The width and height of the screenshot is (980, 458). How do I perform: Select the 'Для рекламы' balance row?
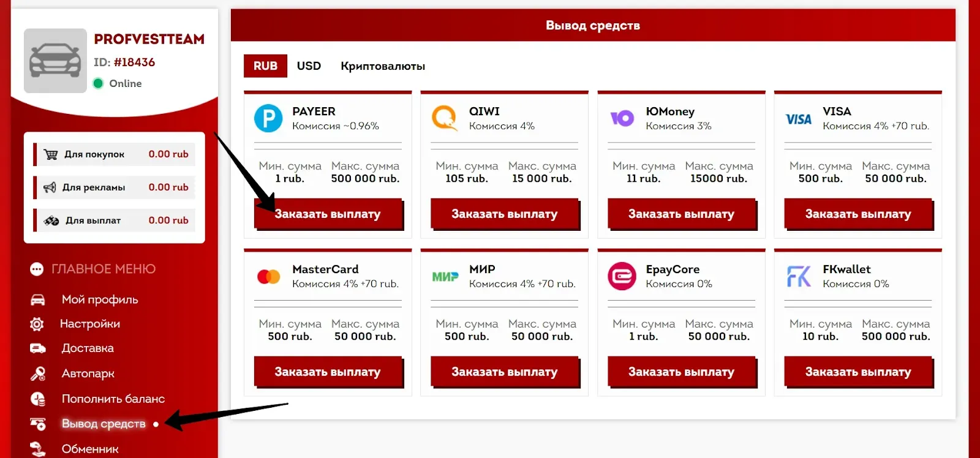[x=115, y=187]
